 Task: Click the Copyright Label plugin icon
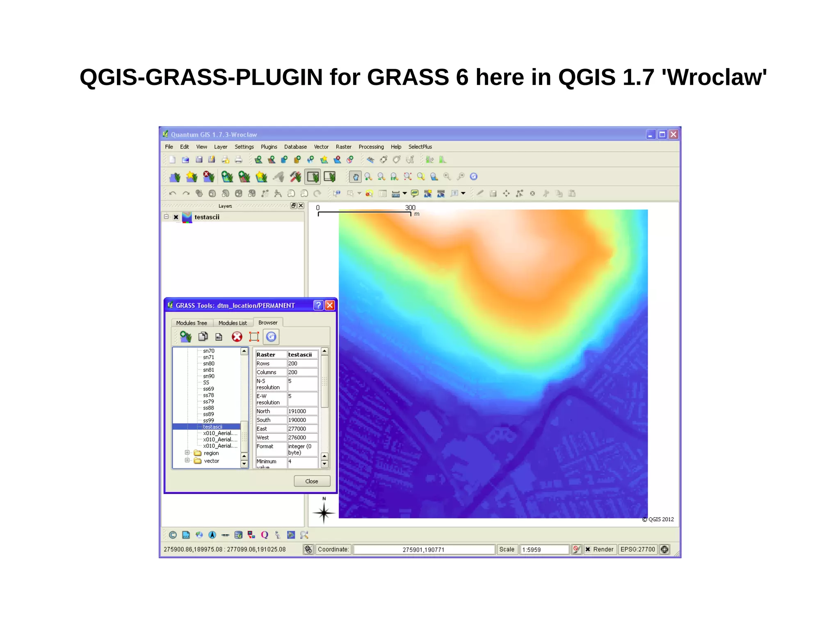173,535
